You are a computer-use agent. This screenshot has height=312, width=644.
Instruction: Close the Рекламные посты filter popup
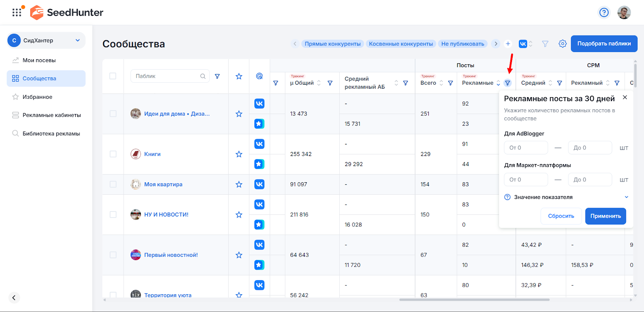coord(625,98)
